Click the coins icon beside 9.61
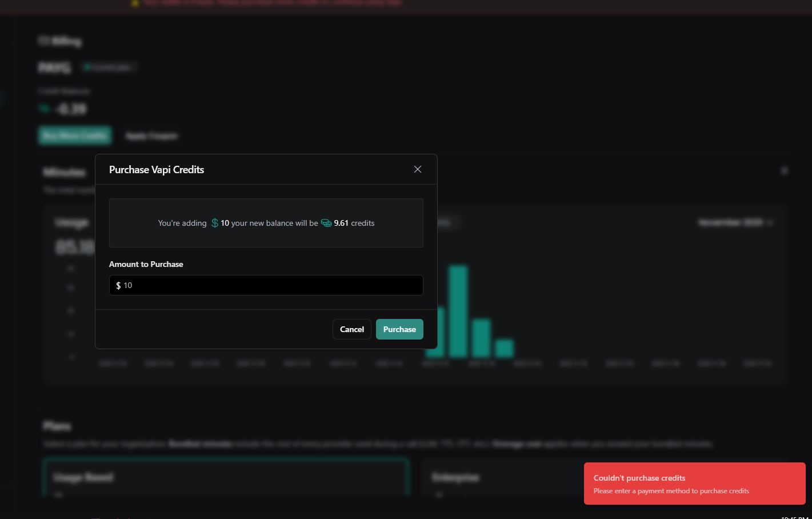812x519 pixels. point(326,223)
